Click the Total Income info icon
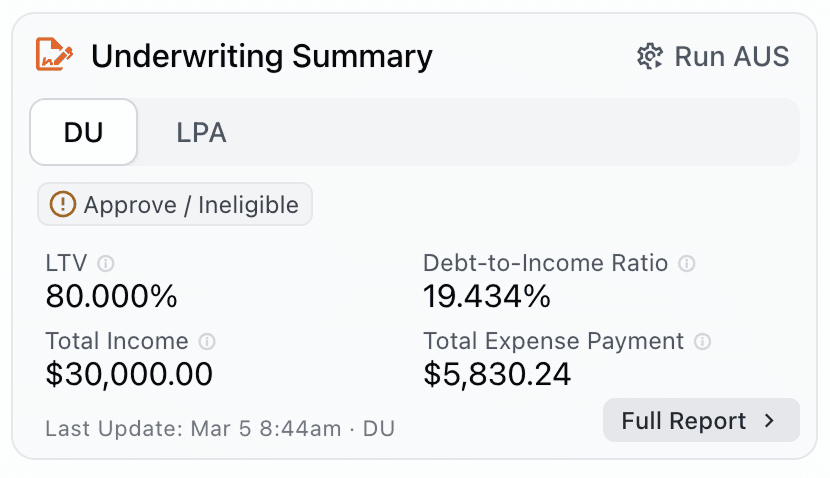 [206, 341]
